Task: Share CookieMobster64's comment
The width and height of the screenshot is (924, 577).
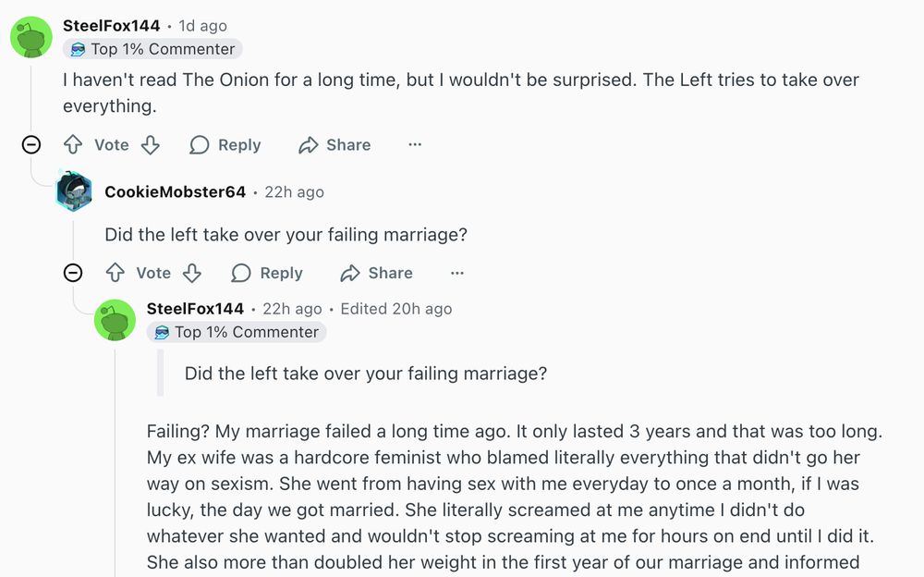Action: [376, 273]
